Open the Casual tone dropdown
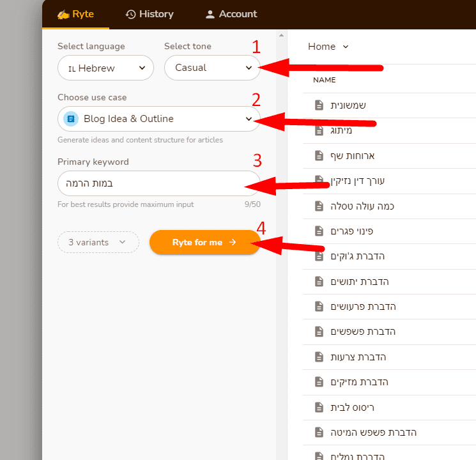The width and height of the screenshot is (476, 460). coord(212,68)
